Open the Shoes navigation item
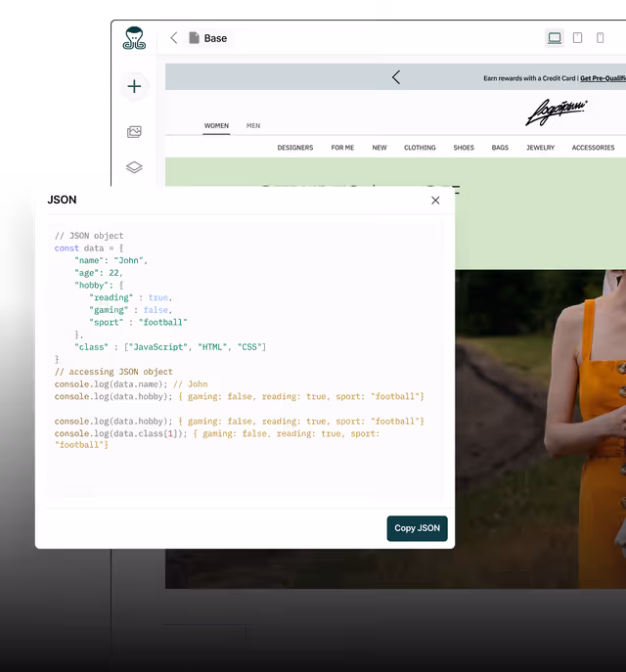Screen dimensions: 626x672 (464, 148)
